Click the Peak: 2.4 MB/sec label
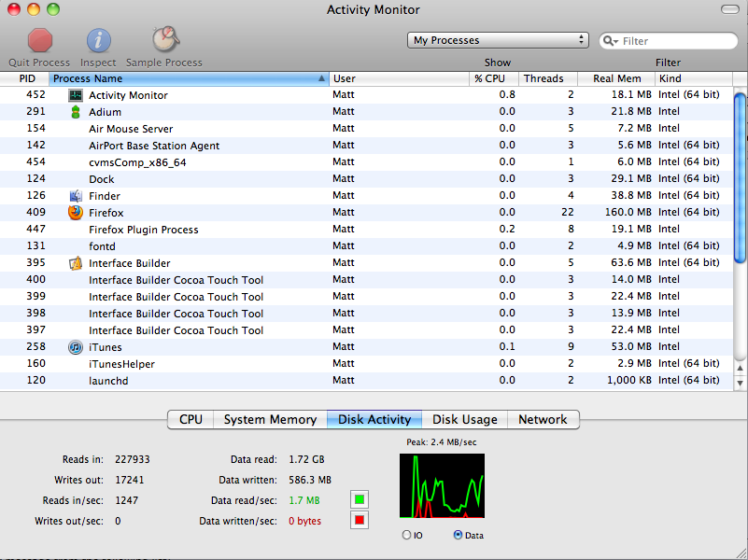 [x=442, y=442]
